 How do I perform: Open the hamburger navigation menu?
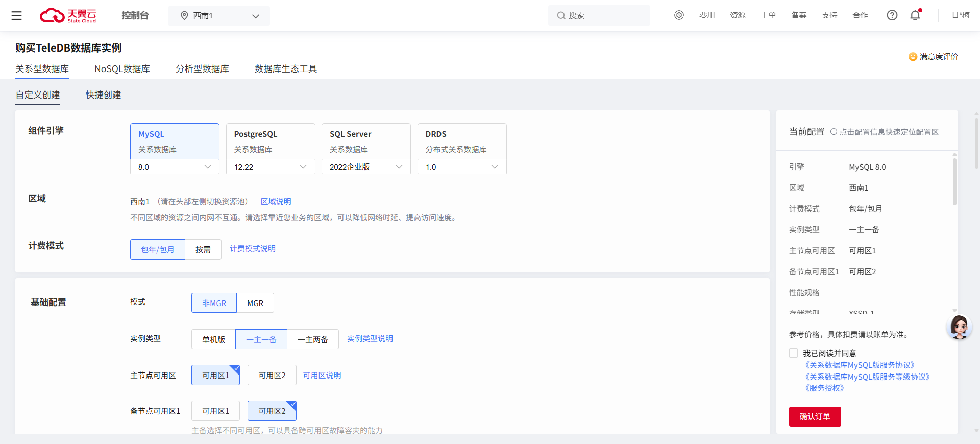pyautogui.click(x=16, y=16)
